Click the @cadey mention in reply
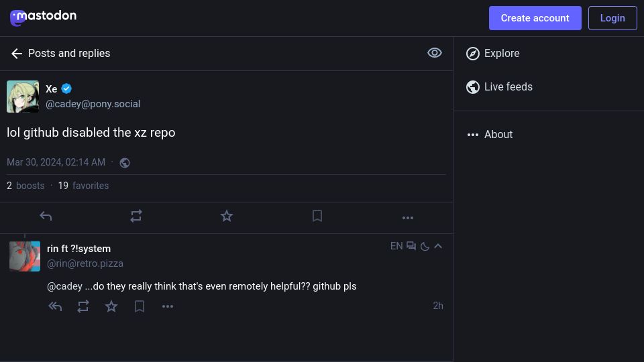The image size is (644, 362). (64, 286)
